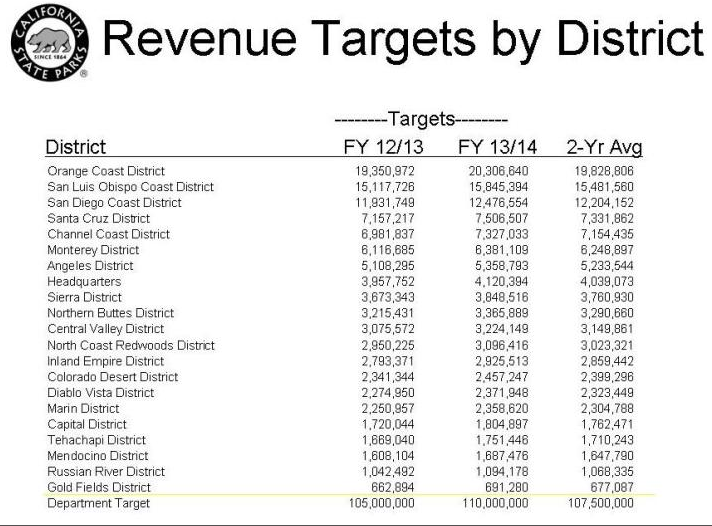Screen dimensions: 712x526
Task: Click the 2-Yr Avg column header
Action: [604, 147]
